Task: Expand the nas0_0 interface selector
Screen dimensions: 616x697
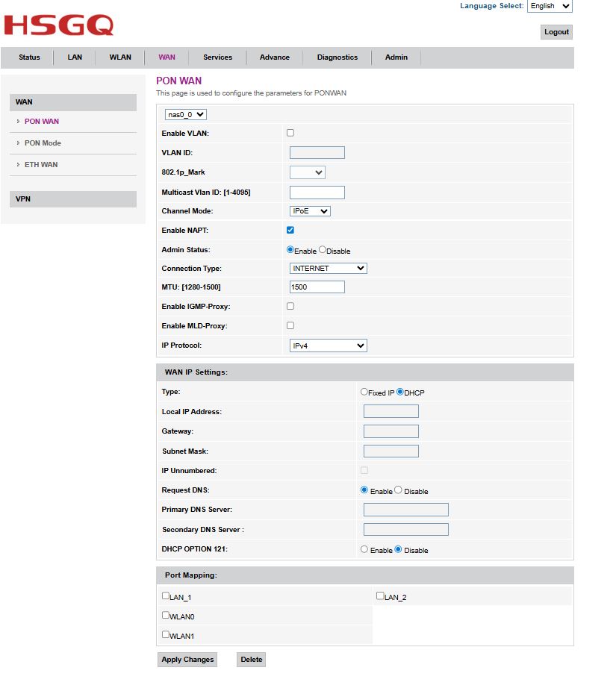Action: tap(186, 114)
